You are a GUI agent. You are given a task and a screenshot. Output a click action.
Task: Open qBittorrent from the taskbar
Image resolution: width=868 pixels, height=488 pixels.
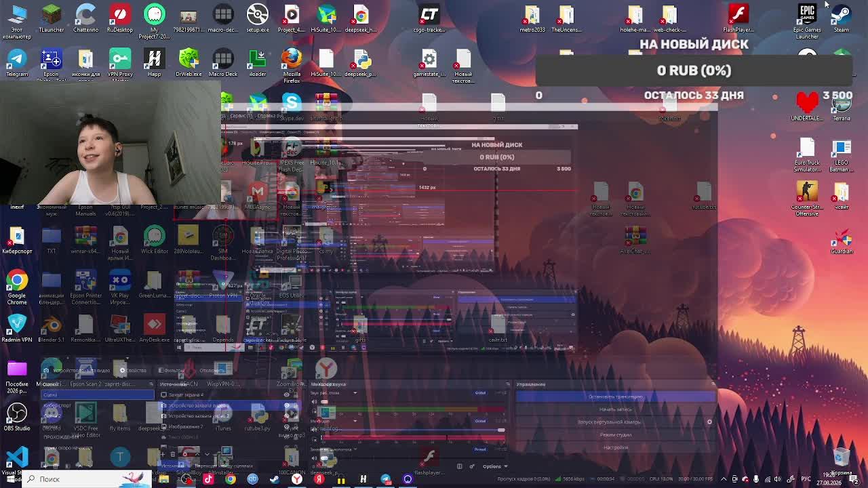pos(252,479)
